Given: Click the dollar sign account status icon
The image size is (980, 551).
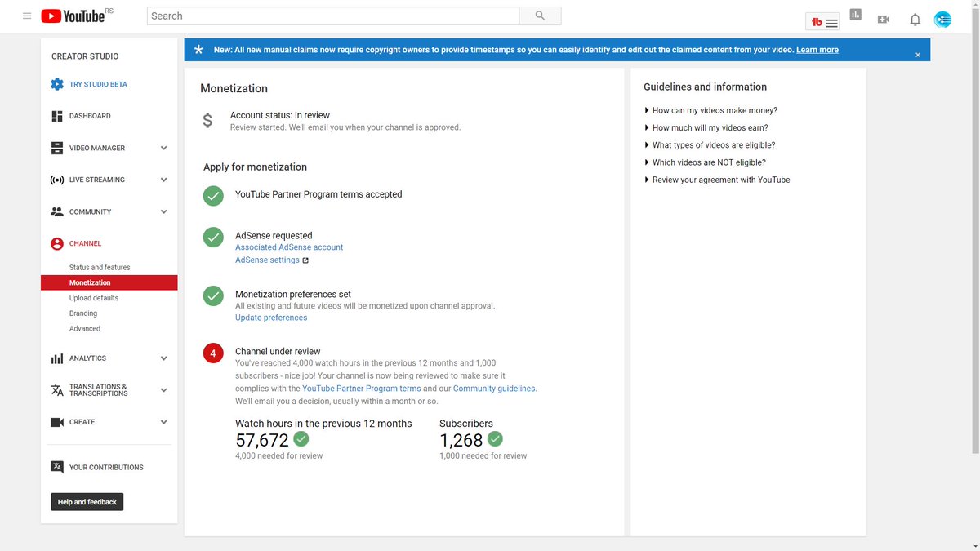Looking at the screenshot, I should tap(207, 121).
